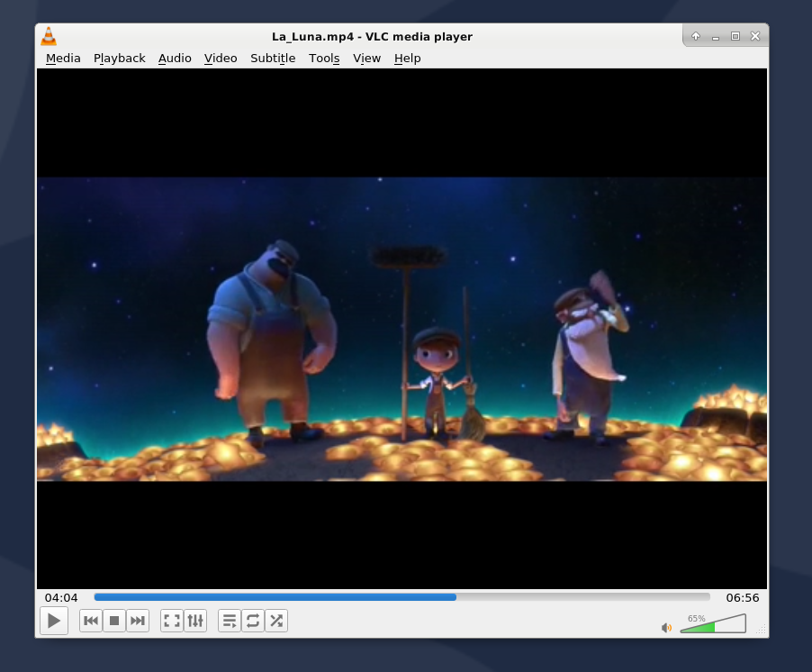Click the 06:56 total time label
The width and height of the screenshot is (812, 672).
[x=743, y=597]
